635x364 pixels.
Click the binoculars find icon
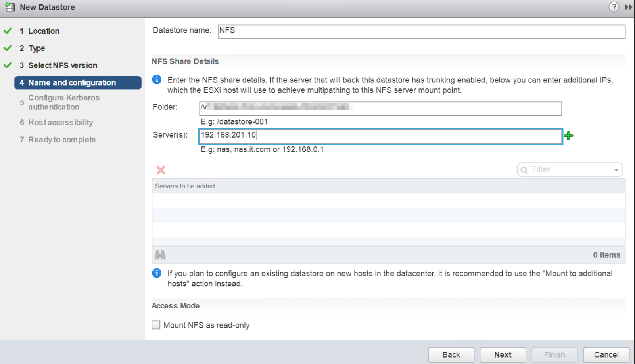[x=160, y=255]
